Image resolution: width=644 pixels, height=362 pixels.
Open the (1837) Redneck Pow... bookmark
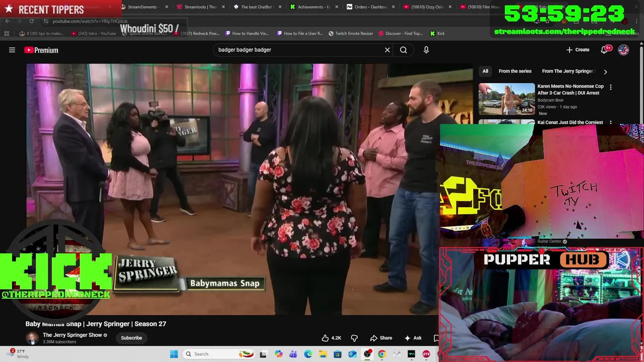coord(196,33)
